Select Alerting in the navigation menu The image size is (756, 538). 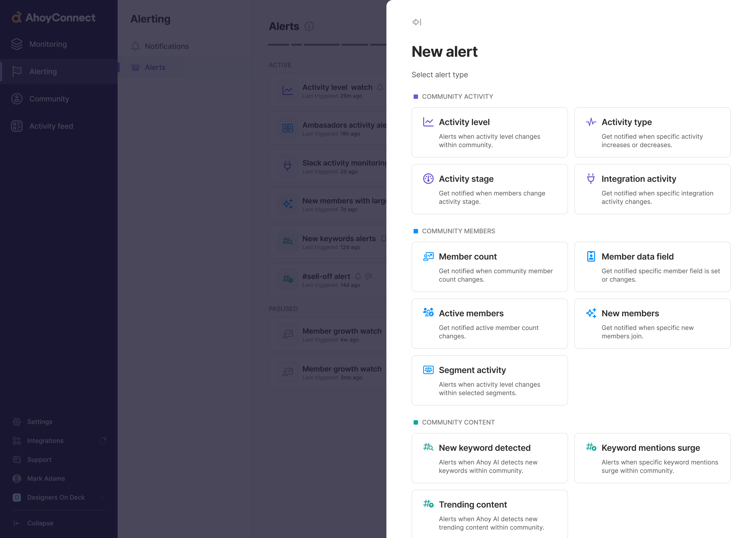click(43, 71)
